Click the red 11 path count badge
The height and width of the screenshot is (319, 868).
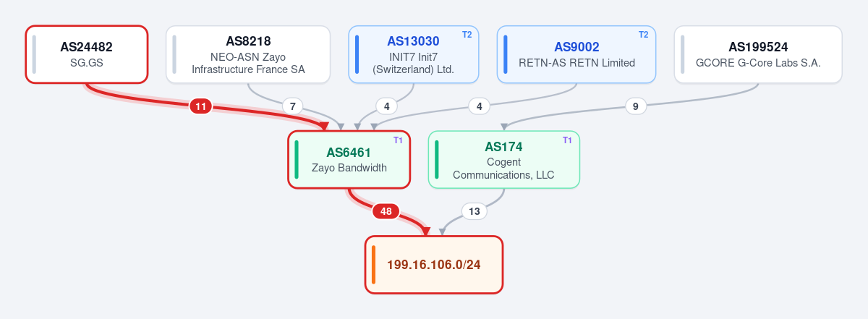point(201,106)
